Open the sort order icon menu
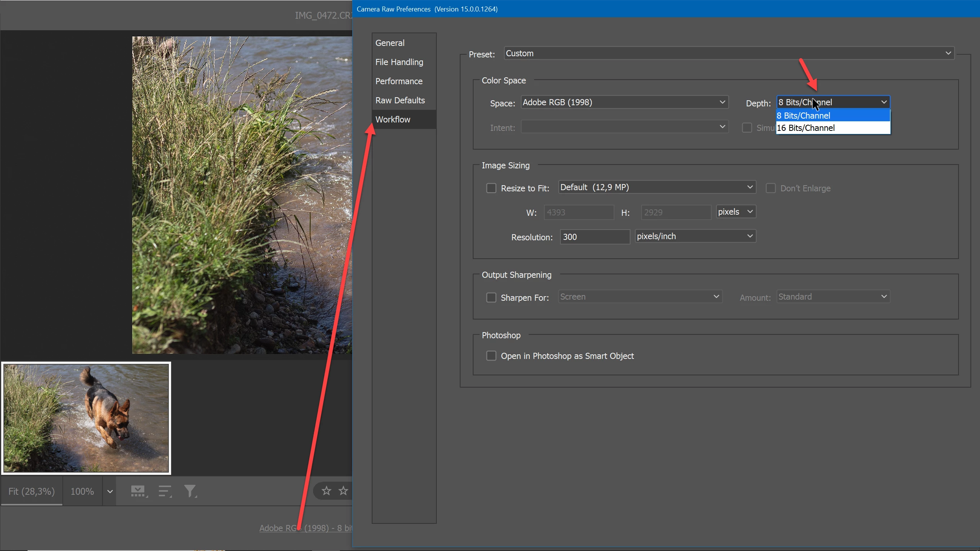980x551 pixels. click(165, 491)
